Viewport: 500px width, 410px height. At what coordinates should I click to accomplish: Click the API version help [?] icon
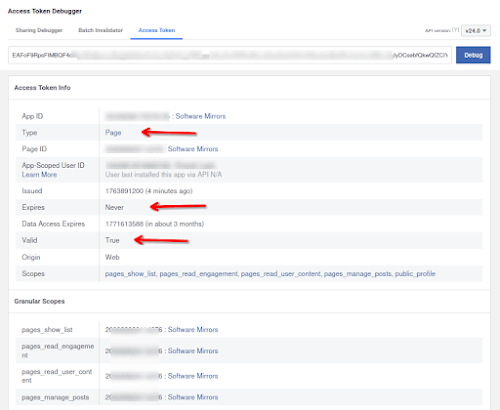[456, 30]
